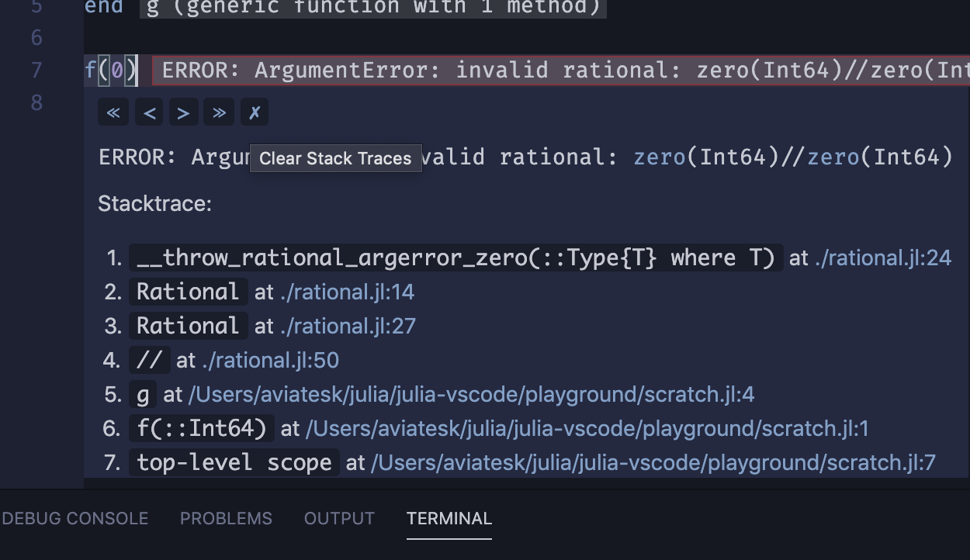The width and height of the screenshot is (970, 560).
Task: Open rational.jl line 27 in frame 3
Action: pyautogui.click(x=348, y=326)
